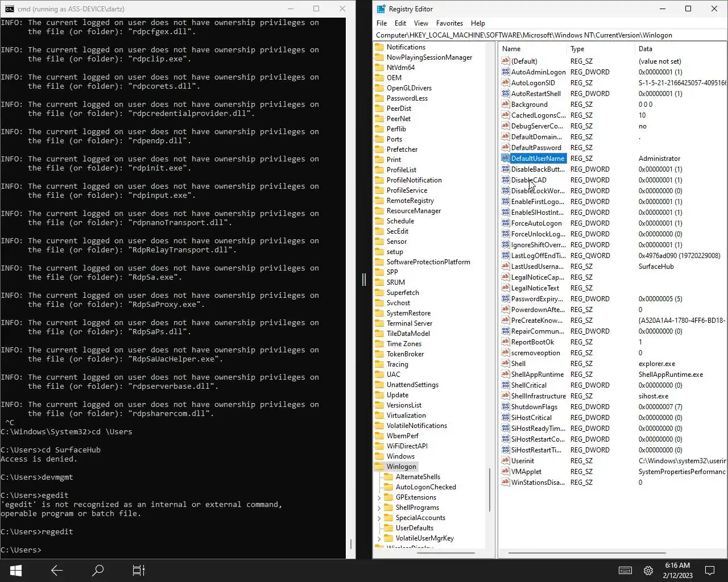Image resolution: width=728 pixels, height=582 pixels.
Task: Select the AutoAdminLogon DWORD value icon
Action: (505, 72)
